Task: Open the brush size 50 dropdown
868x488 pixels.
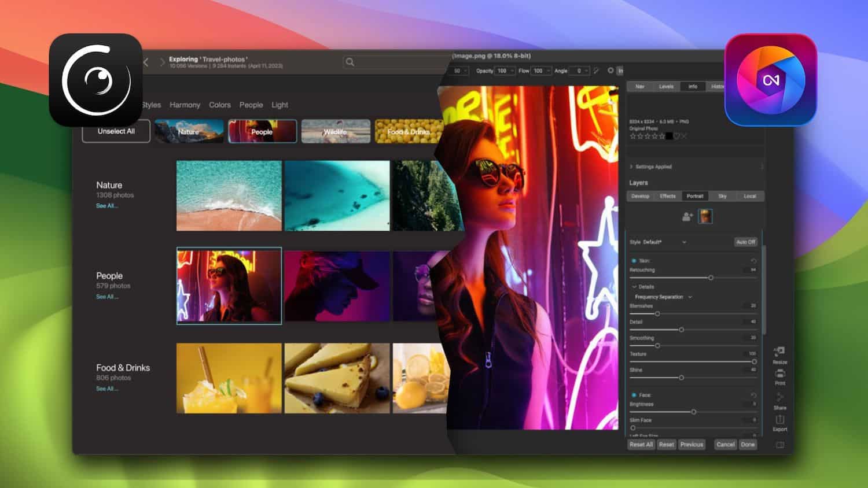Action: point(460,71)
